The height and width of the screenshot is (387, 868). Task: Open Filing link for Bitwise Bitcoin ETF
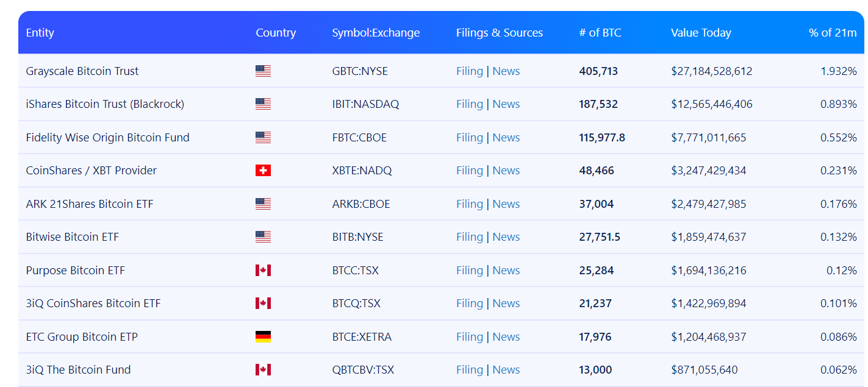click(x=470, y=237)
